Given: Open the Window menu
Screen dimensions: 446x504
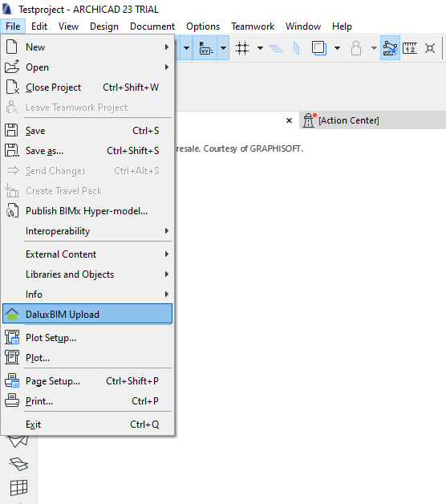Looking at the screenshot, I should tap(303, 26).
